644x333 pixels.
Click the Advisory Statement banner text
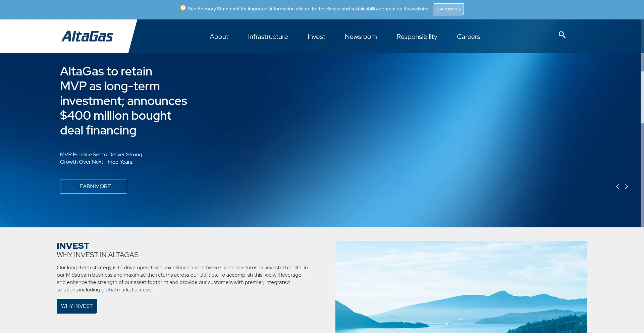tap(308, 9)
